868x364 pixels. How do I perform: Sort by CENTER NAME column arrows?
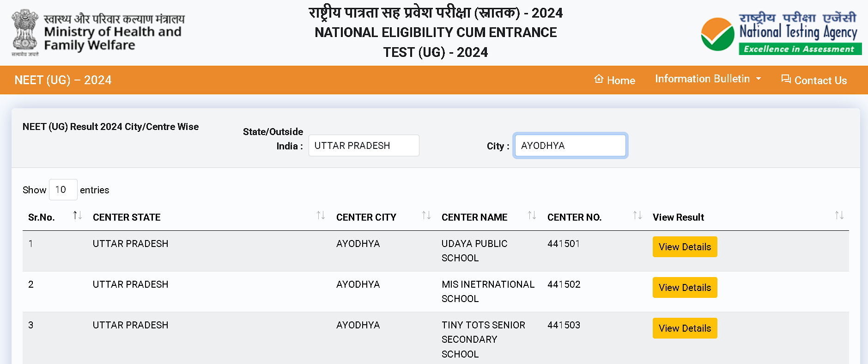(532, 216)
